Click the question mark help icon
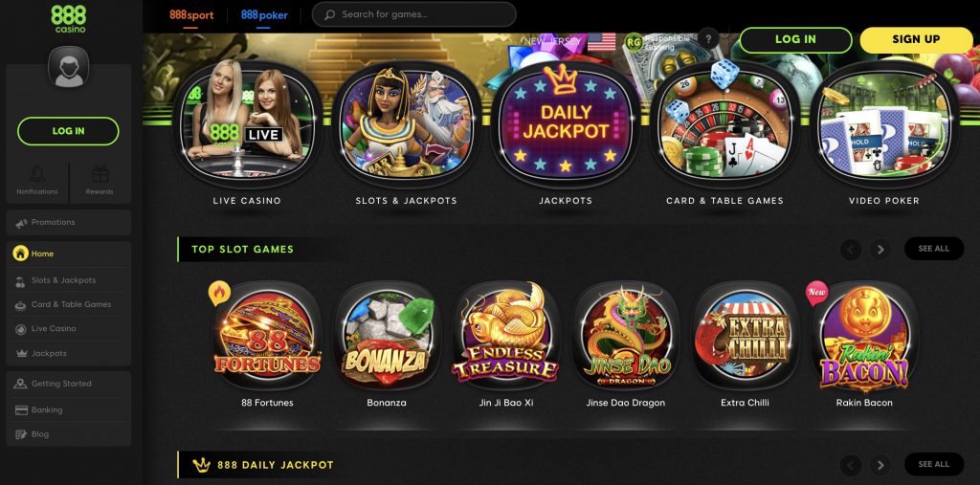The height and width of the screenshot is (485, 980). click(x=708, y=39)
